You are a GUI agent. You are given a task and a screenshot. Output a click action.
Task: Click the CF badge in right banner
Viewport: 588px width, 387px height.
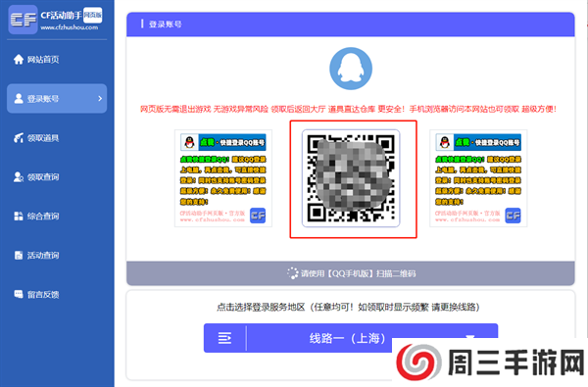513,216
